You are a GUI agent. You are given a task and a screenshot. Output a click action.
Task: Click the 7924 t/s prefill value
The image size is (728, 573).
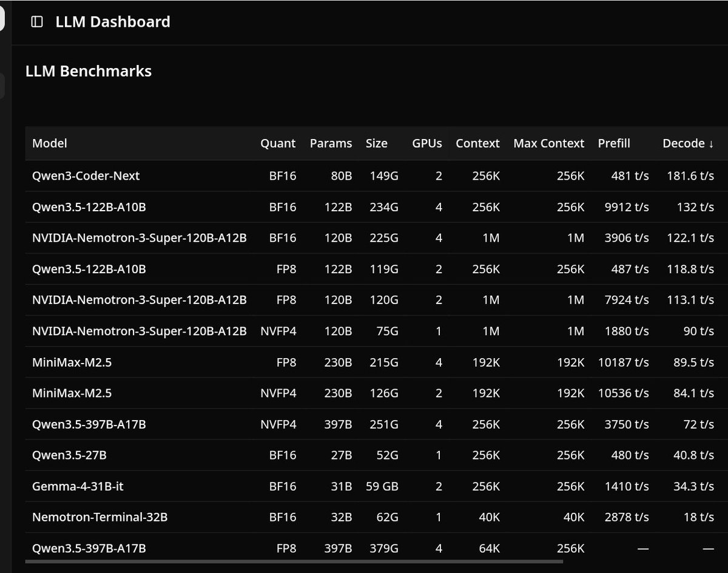(x=627, y=300)
